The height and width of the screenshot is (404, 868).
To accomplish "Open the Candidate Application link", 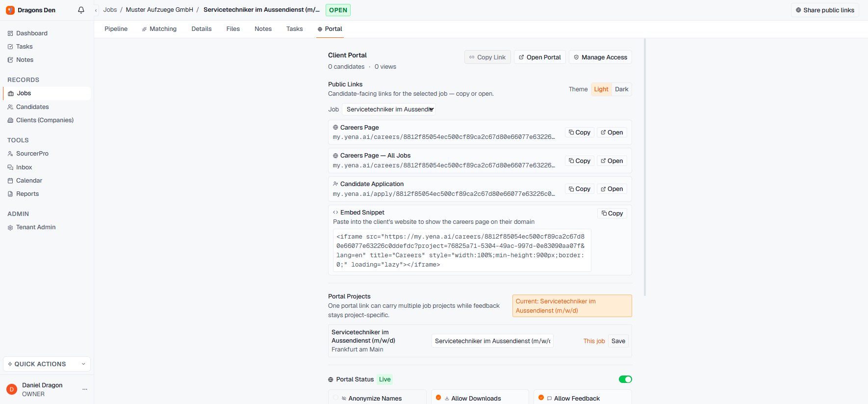I will coord(612,189).
